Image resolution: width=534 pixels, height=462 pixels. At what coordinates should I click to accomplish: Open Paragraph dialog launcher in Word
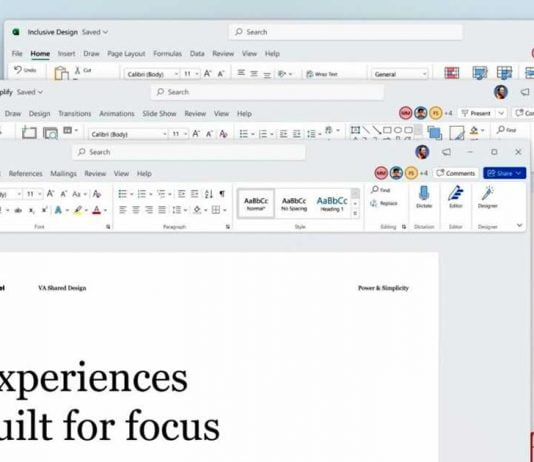coord(228,227)
